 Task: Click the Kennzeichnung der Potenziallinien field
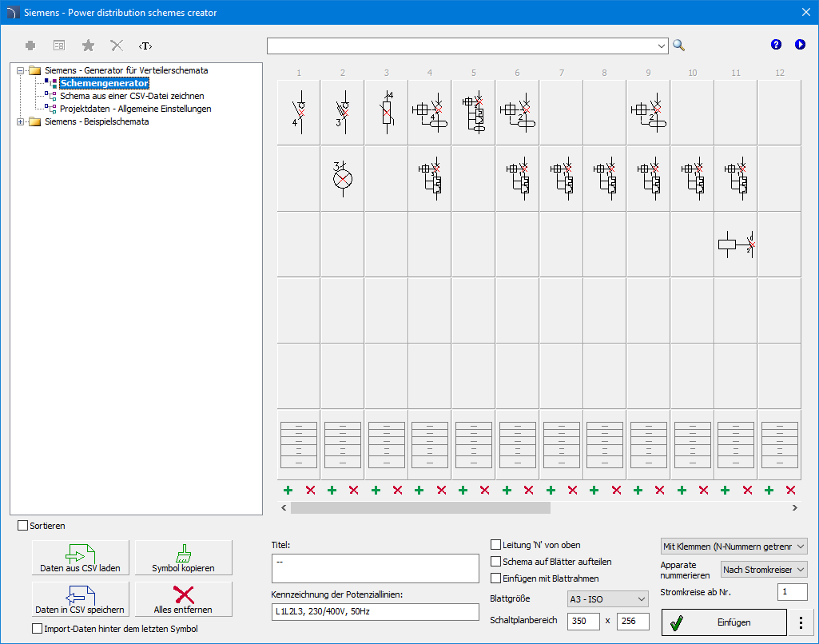[x=375, y=611]
